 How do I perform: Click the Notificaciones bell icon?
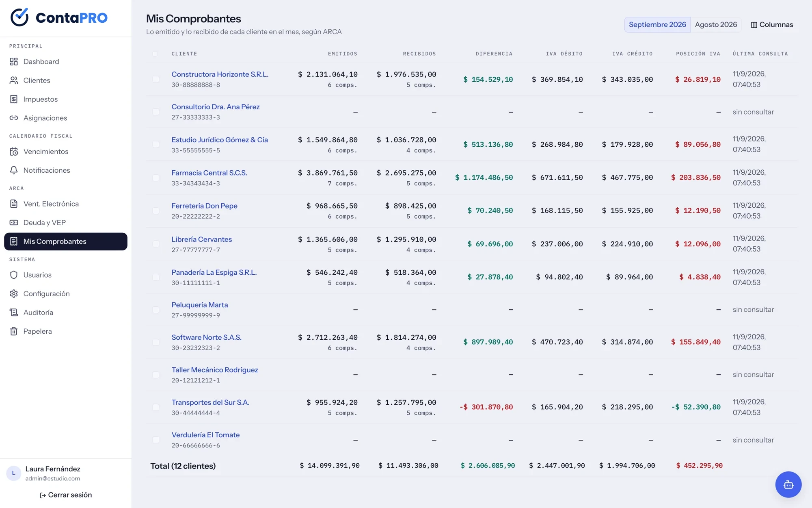pyautogui.click(x=14, y=170)
